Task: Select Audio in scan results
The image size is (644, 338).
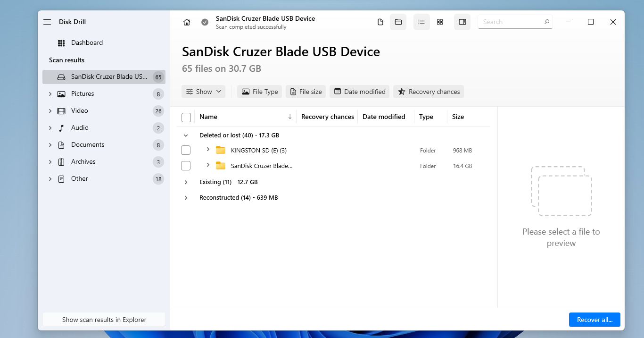Action: click(104, 128)
